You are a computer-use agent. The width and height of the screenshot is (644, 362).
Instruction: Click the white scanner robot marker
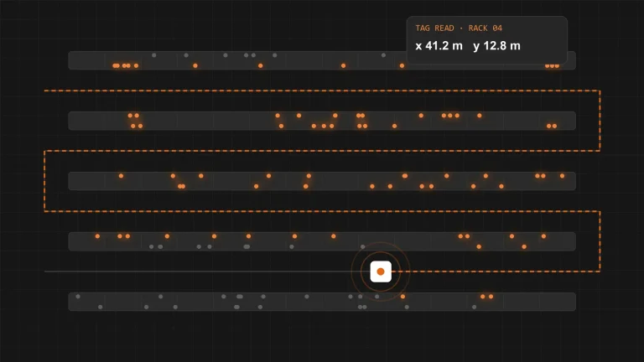381,271
